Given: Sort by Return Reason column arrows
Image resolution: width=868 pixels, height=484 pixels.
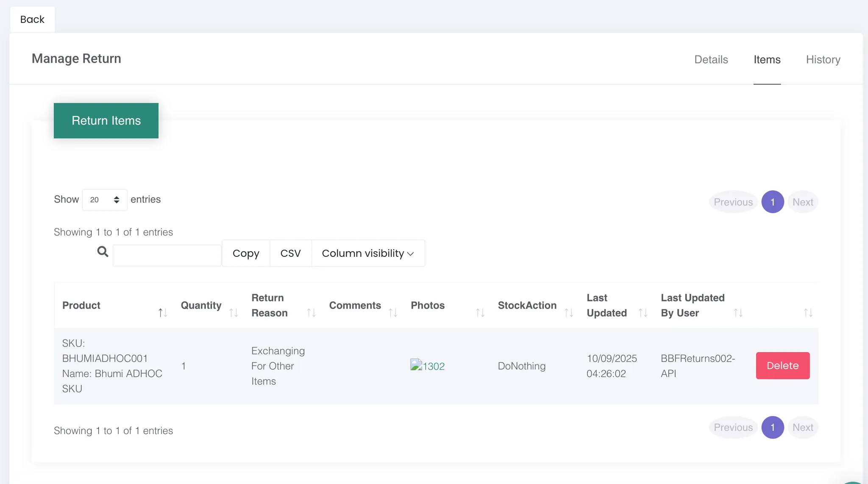Looking at the screenshot, I should point(311,313).
